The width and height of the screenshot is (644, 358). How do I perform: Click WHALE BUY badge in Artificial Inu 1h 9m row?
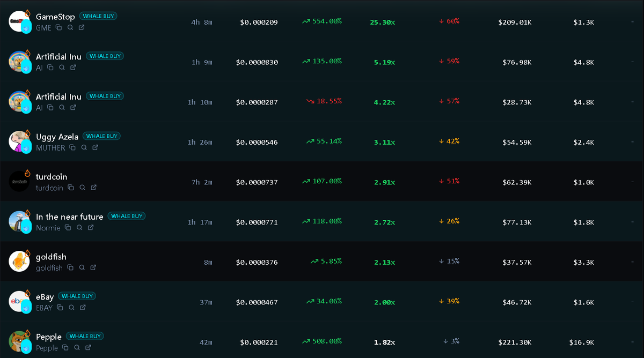105,56
